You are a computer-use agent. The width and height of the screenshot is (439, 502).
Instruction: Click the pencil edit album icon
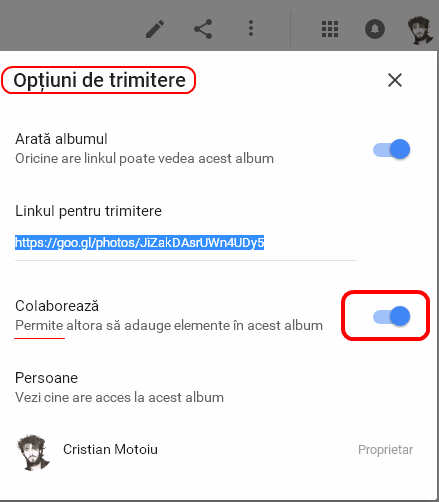click(x=155, y=29)
